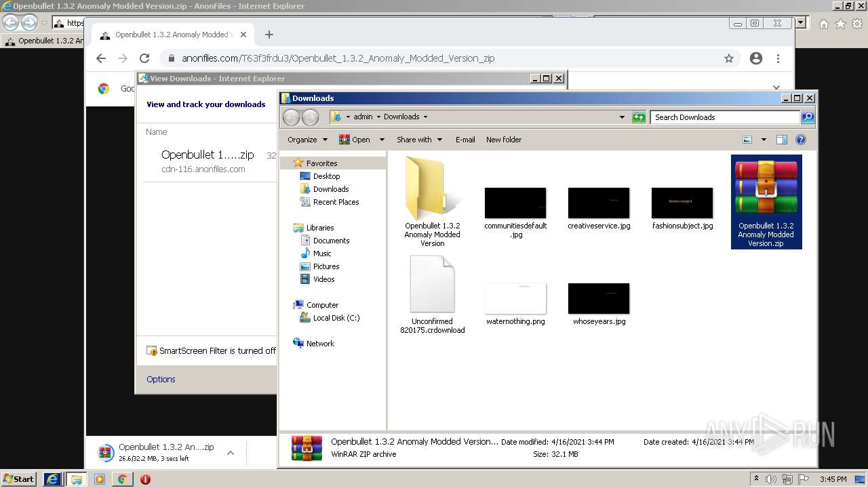Screen dimensions: 868x488
Task: Click Open button in Explorer toolbar
Action: click(x=355, y=140)
